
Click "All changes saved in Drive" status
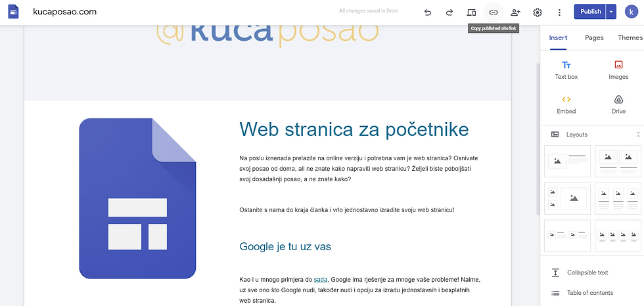point(369,11)
